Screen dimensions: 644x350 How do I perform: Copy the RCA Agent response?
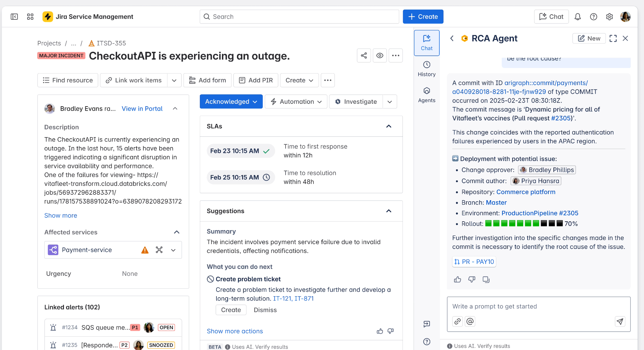pos(486,280)
